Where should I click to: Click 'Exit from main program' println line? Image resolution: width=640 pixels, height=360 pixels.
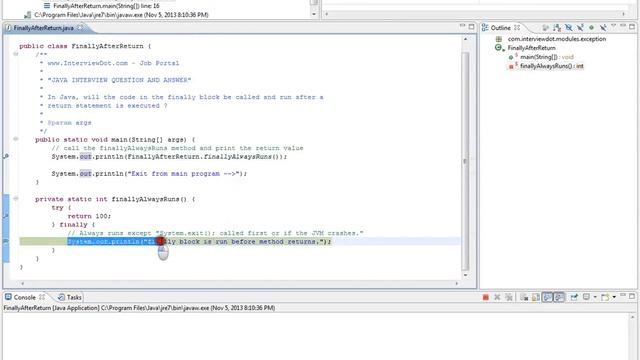pos(149,173)
